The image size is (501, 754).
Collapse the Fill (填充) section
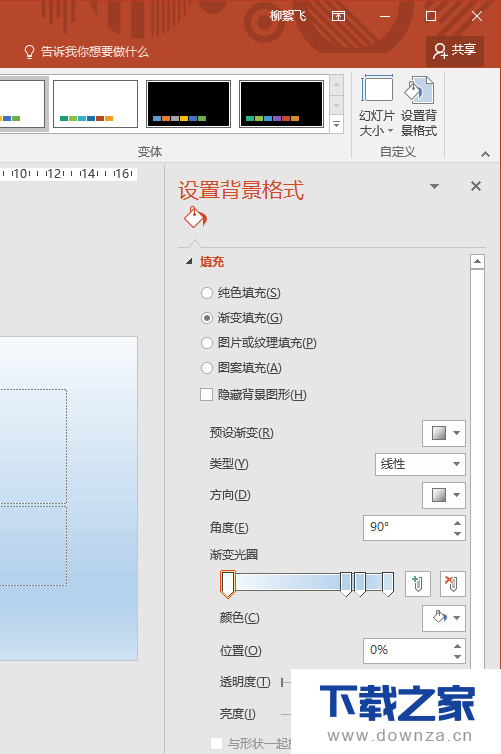tap(189, 262)
